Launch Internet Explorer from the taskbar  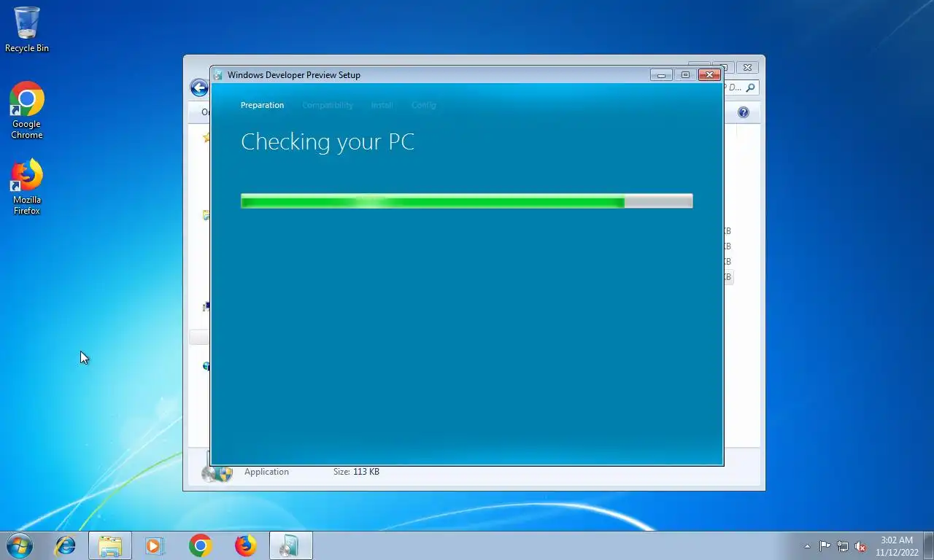pyautogui.click(x=65, y=545)
